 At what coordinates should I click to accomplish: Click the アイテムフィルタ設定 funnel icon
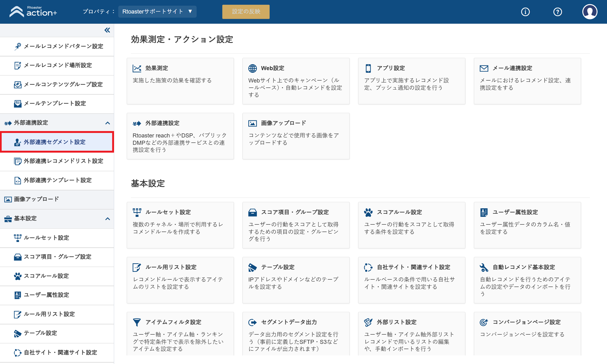coord(137,322)
